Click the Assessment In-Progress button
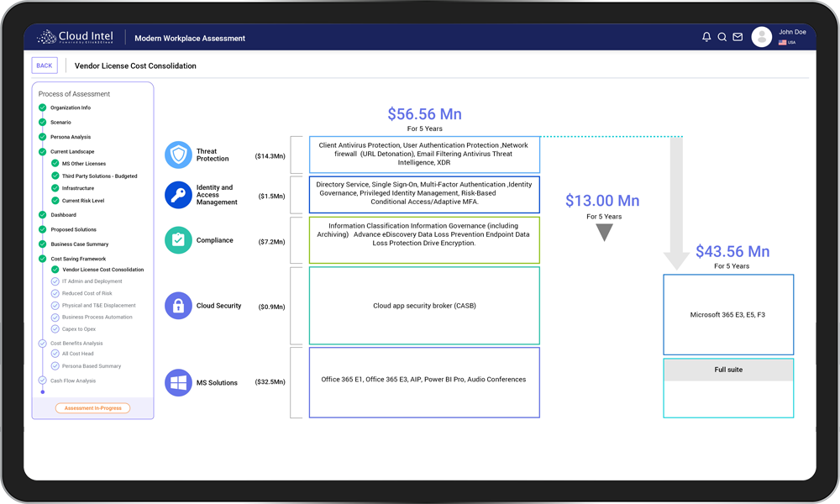This screenshot has height=504, width=840. [92, 408]
